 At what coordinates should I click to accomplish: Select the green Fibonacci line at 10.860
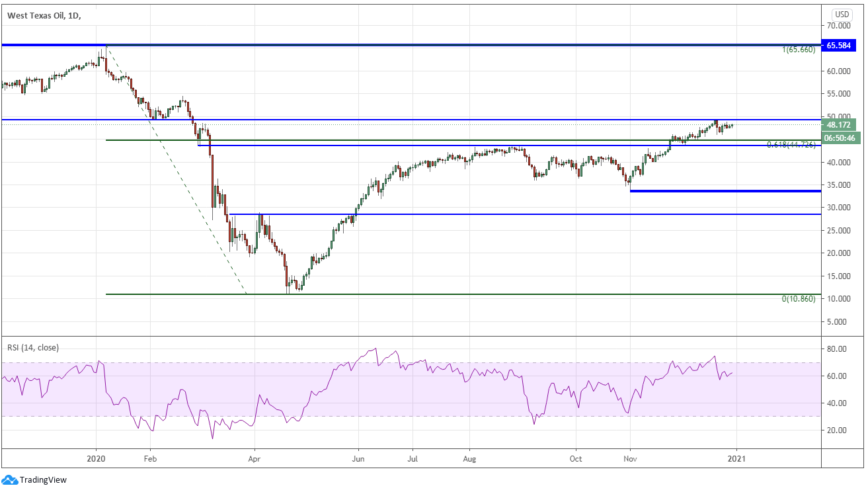tap(463, 294)
